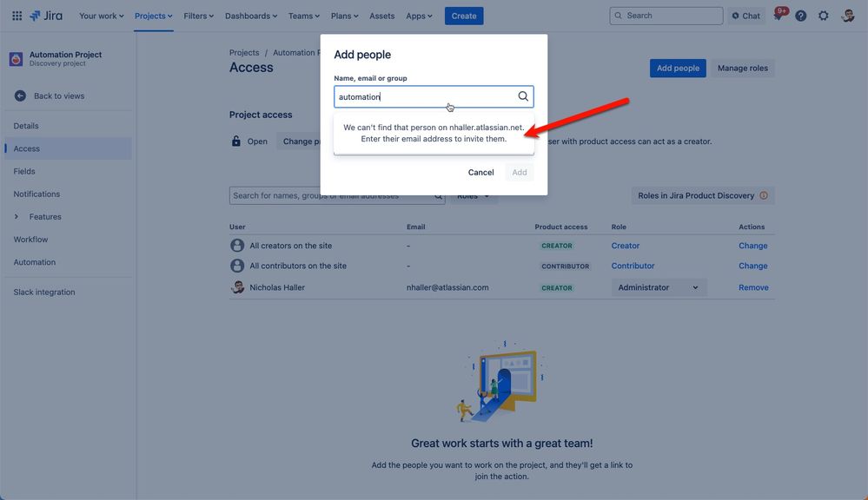
Task: Click Roles in Jira Product Discovery button
Action: click(703, 195)
